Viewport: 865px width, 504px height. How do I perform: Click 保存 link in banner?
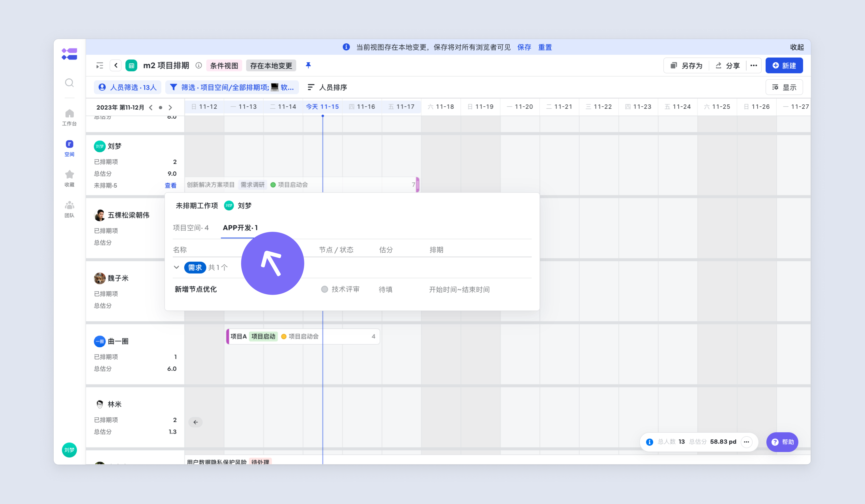[x=524, y=47]
